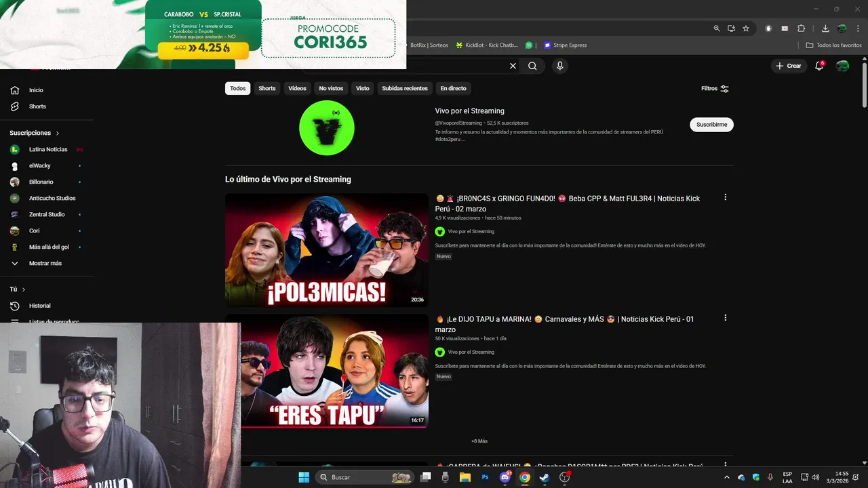This screenshot has width=868, height=488.
Task: Show hidden system tray icons
Action: 727,477
